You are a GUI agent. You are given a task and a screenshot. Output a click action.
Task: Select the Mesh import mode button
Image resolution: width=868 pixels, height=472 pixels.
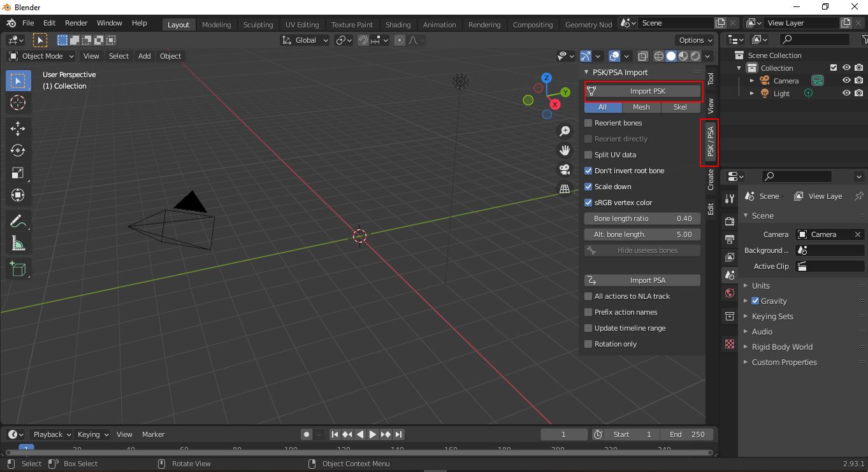[x=641, y=107]
